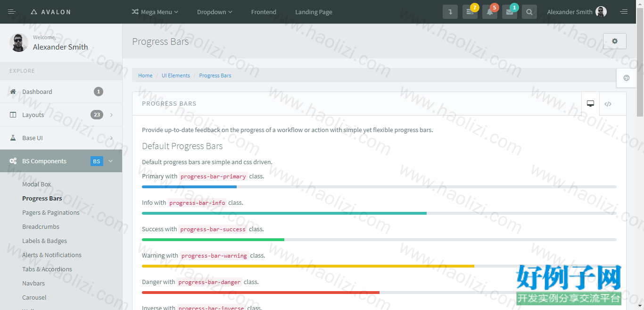Expand the Base UI submenu chevron

(x=111, y=138)
